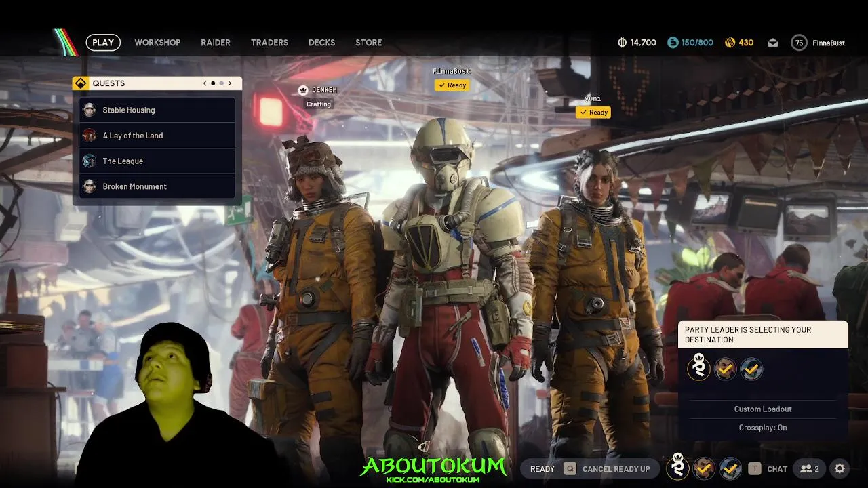Click The League quest portrait icon
The height and width of the screenshot is (488, 868).
pyautogui.click(x=90, y=161)
